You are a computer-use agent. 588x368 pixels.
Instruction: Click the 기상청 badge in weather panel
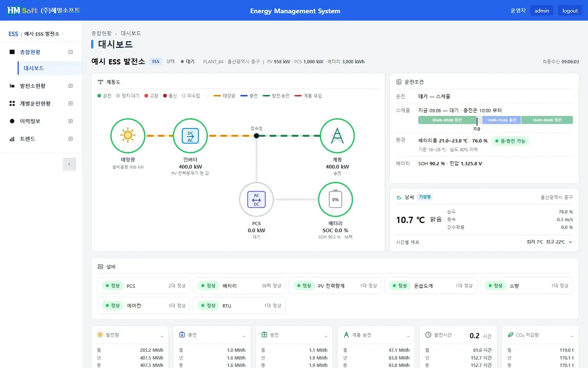(x=424, y=197)
